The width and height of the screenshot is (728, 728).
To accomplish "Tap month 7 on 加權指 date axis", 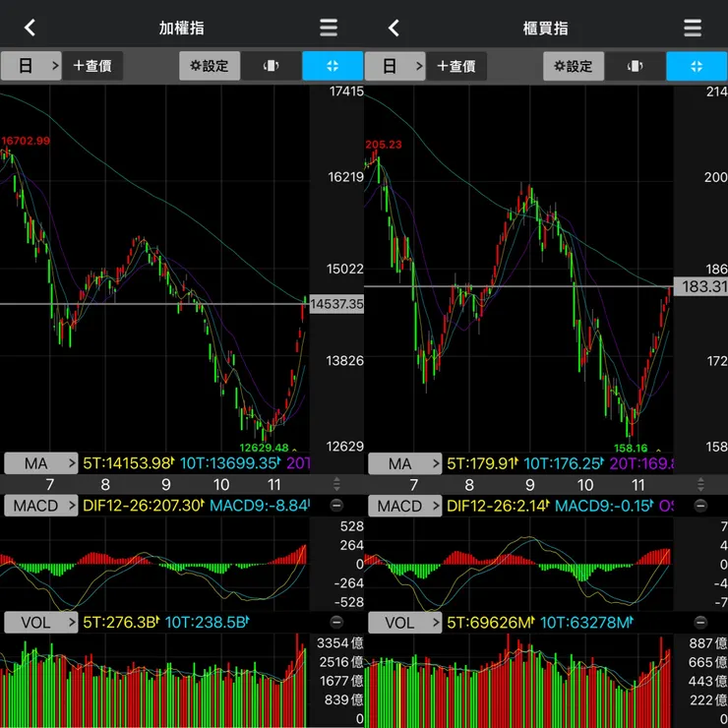I will (49, 485).
